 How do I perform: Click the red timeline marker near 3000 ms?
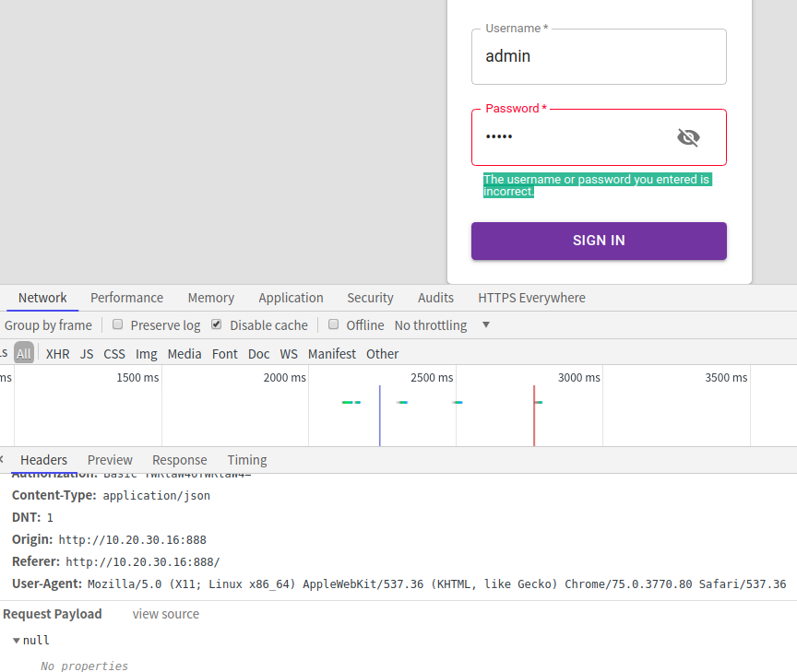(535, 403)
